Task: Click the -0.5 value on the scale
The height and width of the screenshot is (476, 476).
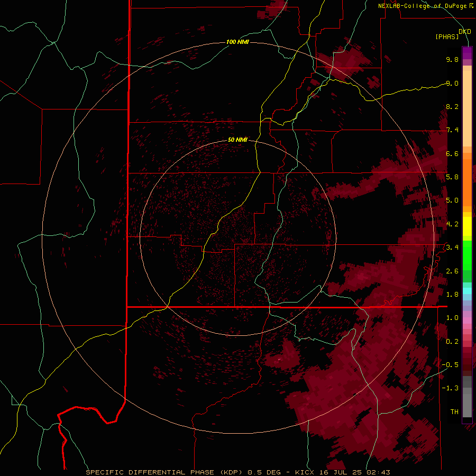Action: click(x=450, y=365)
